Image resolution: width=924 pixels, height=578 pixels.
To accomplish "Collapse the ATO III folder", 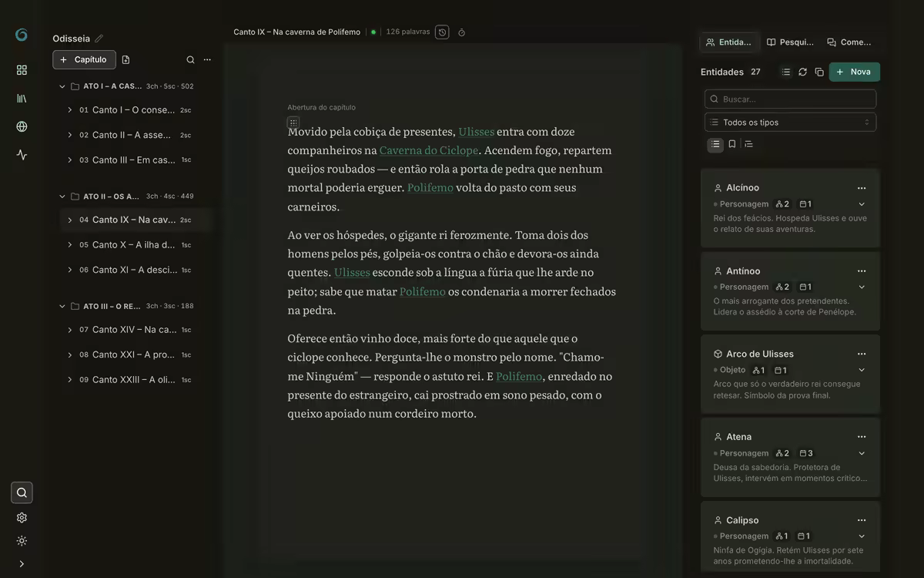I will [62, 306].
